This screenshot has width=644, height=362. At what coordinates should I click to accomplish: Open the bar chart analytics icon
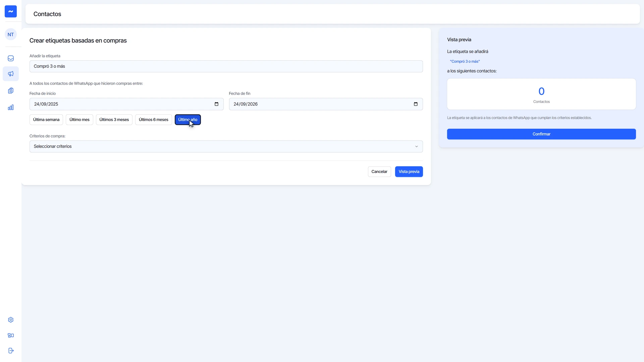point(11,107)
